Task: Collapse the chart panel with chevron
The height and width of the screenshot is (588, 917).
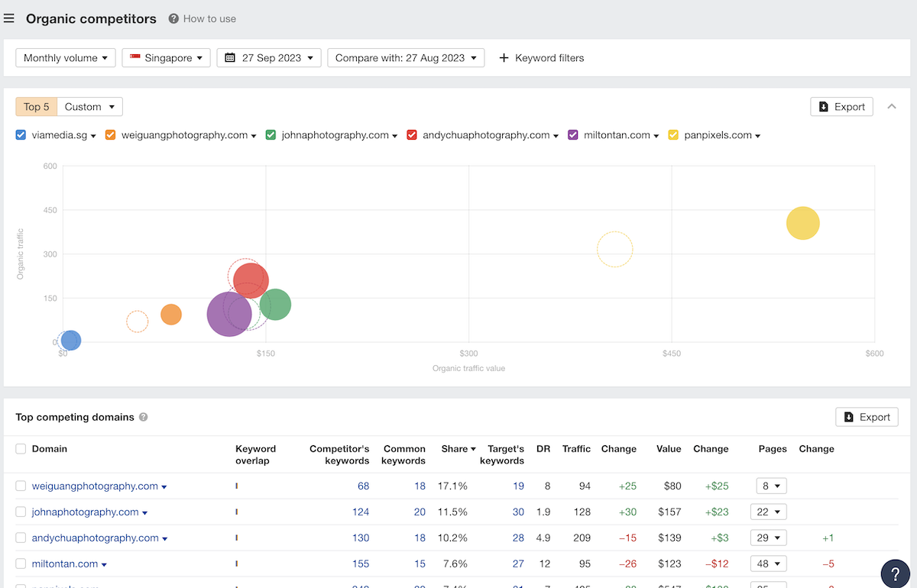Action: 891,107
